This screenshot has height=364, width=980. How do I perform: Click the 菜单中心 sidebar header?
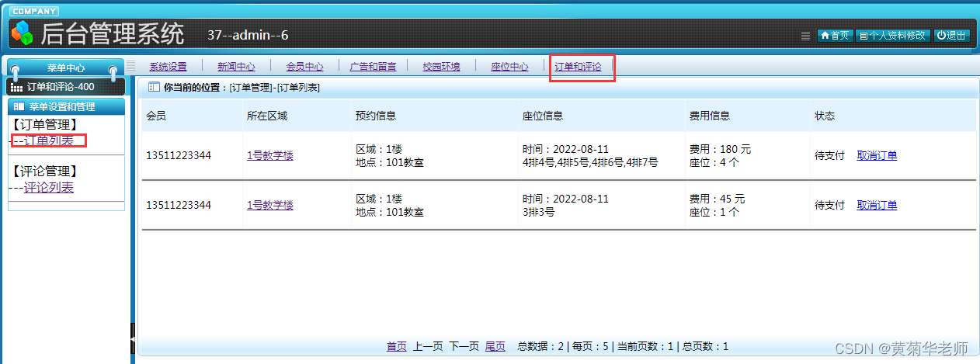coord(66,68)
